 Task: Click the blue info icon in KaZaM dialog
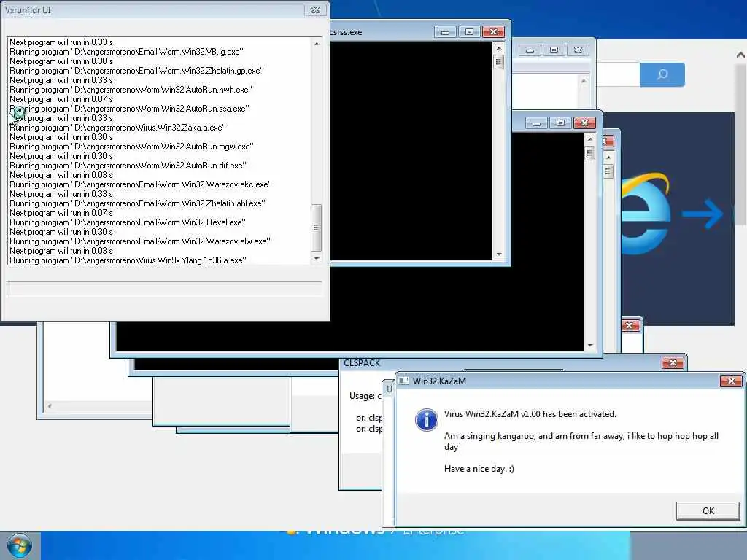[x=426, y=419]
